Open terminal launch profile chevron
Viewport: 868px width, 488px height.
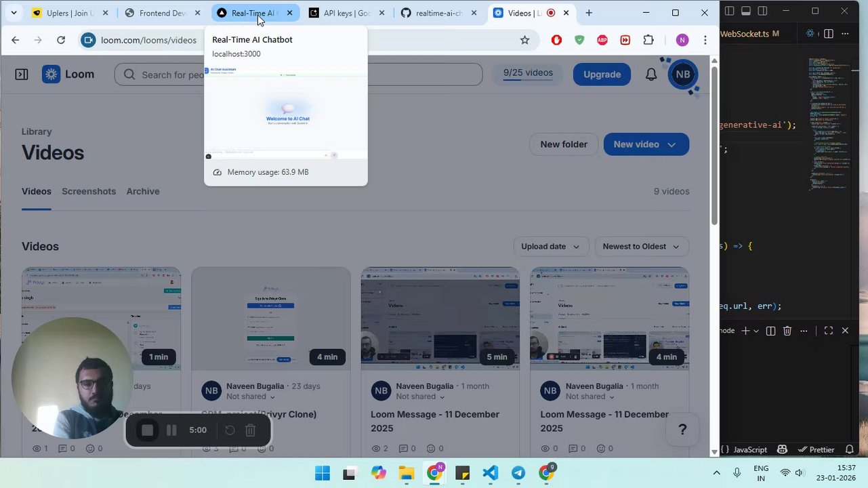click(x=756, y=331)
